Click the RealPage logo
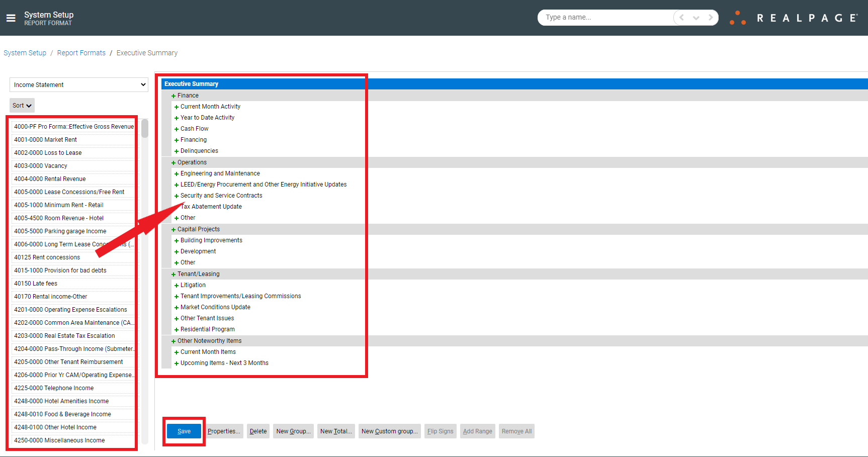The image size is (868, 457). 794,18
